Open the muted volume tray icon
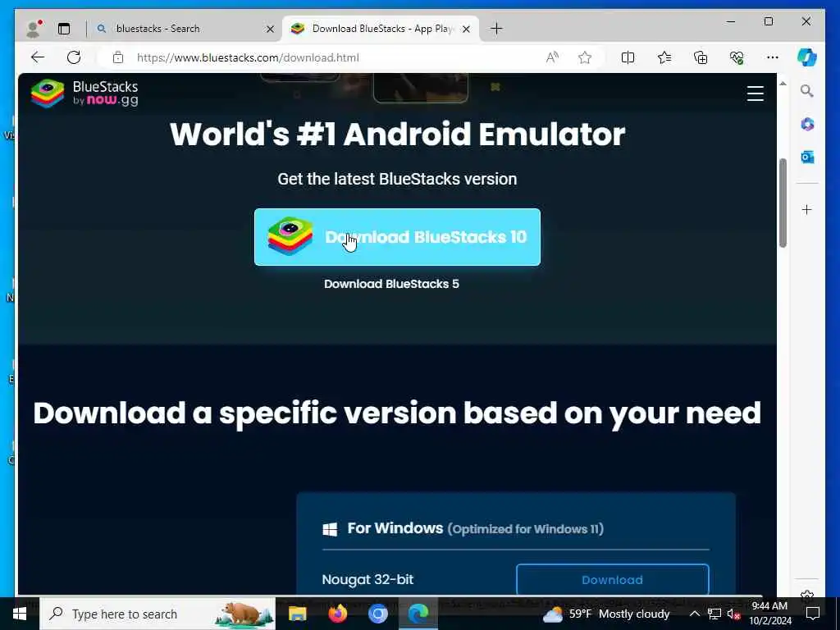The image size is (840, 630). (x=733, y=614)
